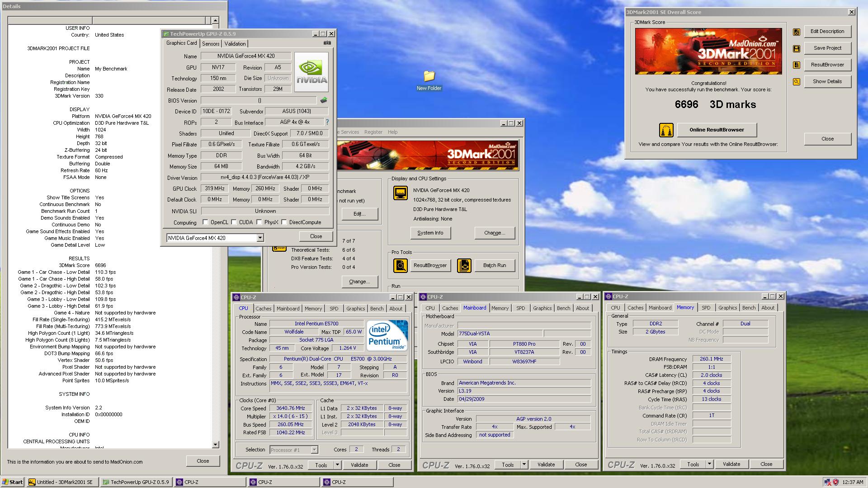Switch to the Sensors tab in GPU-Z
Image resolution: width=868 pixels, height=488 pixels.
(x=211, y=44)
